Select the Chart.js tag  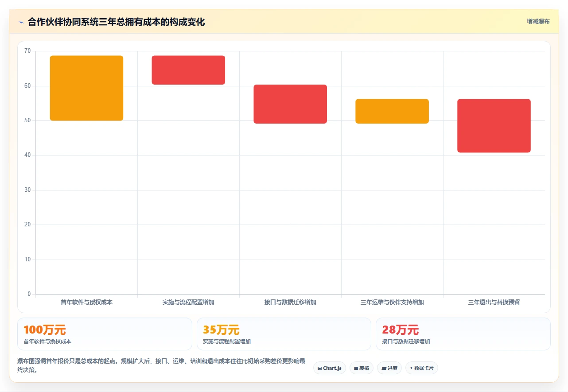[x=329, y=368]
